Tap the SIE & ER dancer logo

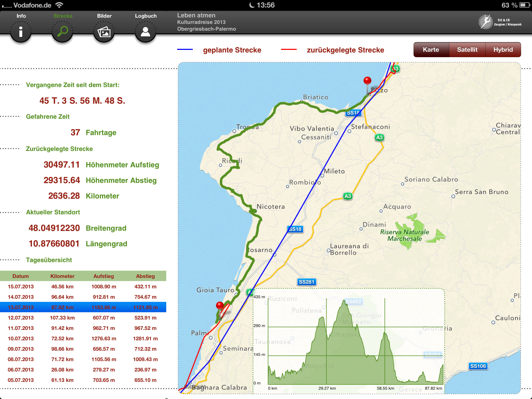tap(486, 22)
